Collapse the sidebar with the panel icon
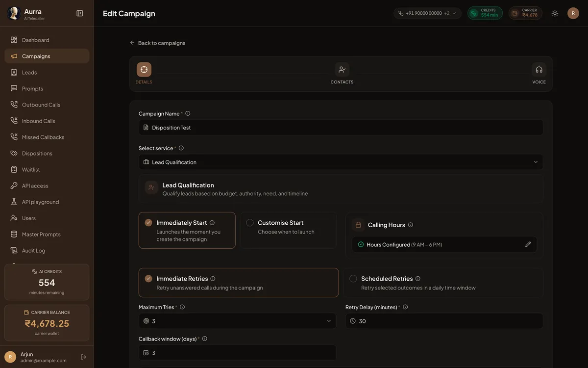Screen dimensions: 588x368 pyautogui.click(x=80, y=13)
